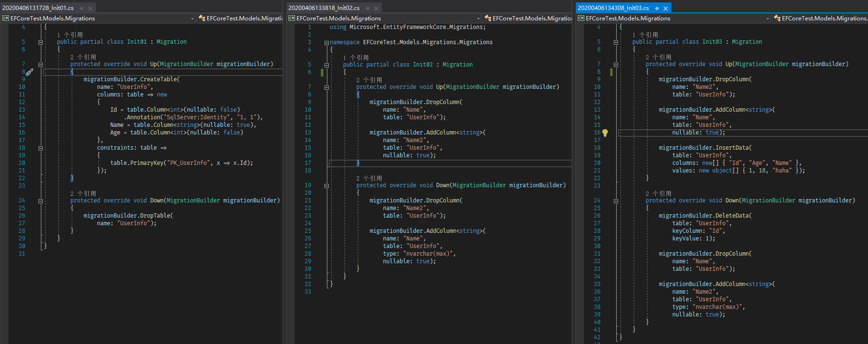Open the '1 个引用' CodeLens above class Init01

70,35
